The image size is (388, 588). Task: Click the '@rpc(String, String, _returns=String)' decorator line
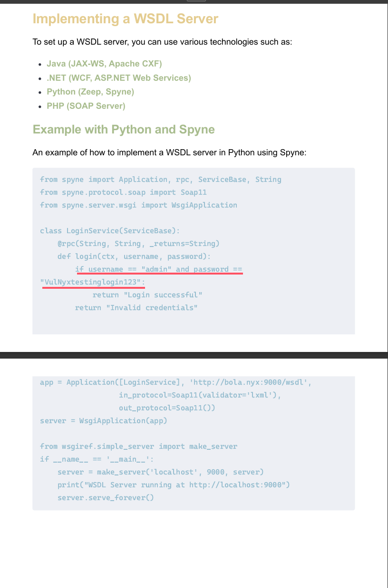[x=138, y=244]
